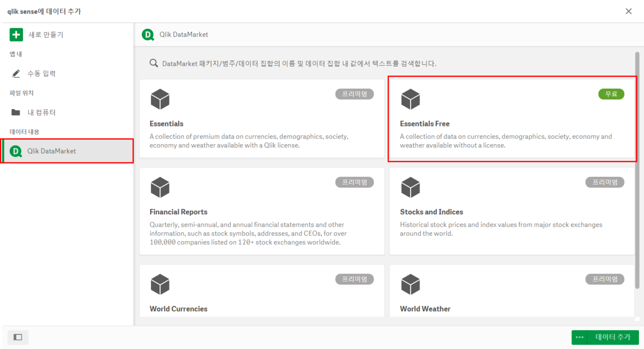Click the folder icon for 내 컴퓨터
The image size is (644, 349).
click(x=16, y=113)
